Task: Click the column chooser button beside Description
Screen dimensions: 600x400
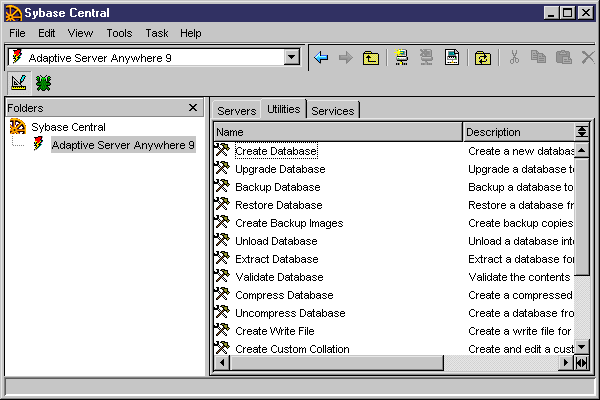Action: coord(582,132)
